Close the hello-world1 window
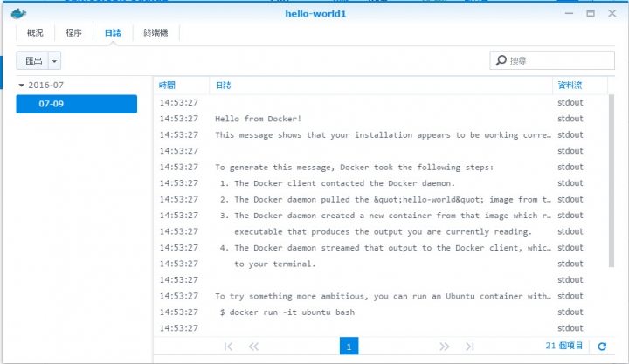 coord(612,13)
